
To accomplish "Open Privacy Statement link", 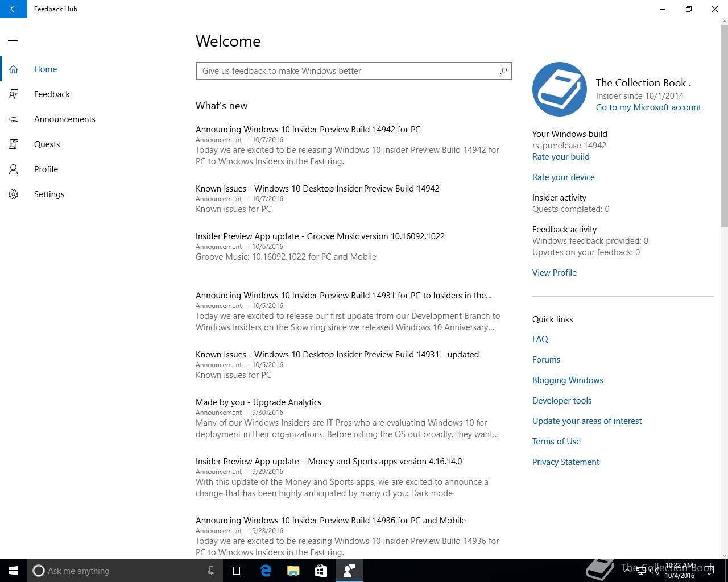I will pos(566,462).
